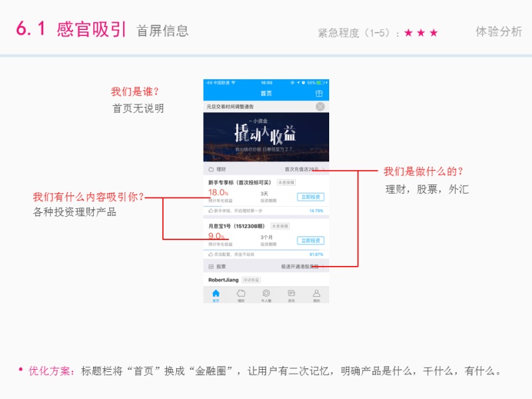Select the 月息宝1号 (151230B期) title
The image size is (532, 399).
(x=237, y=226)
